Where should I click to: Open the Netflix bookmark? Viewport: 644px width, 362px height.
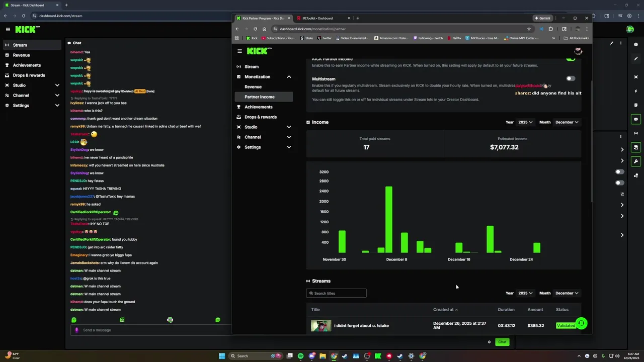point(454,38)
